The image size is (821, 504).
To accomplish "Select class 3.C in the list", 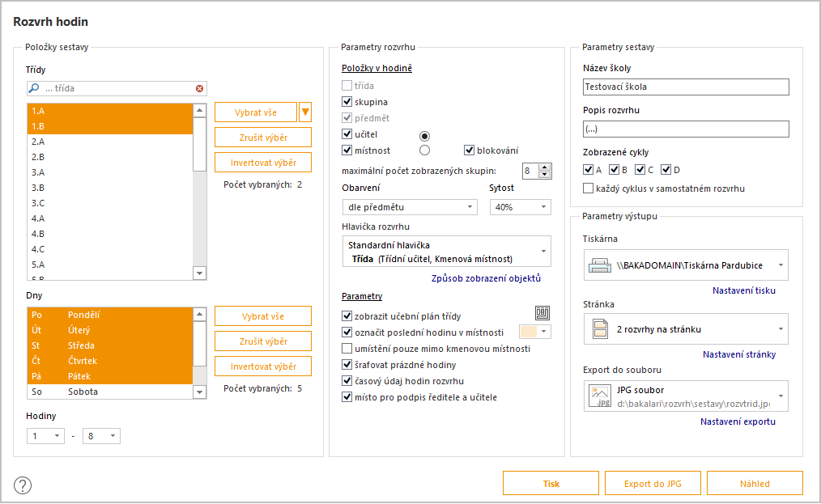I will (x=110, y=202).
